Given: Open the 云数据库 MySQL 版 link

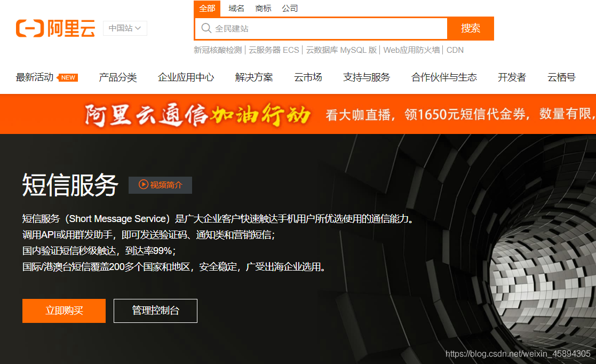Looking at the screenshot, I should 341,50.
